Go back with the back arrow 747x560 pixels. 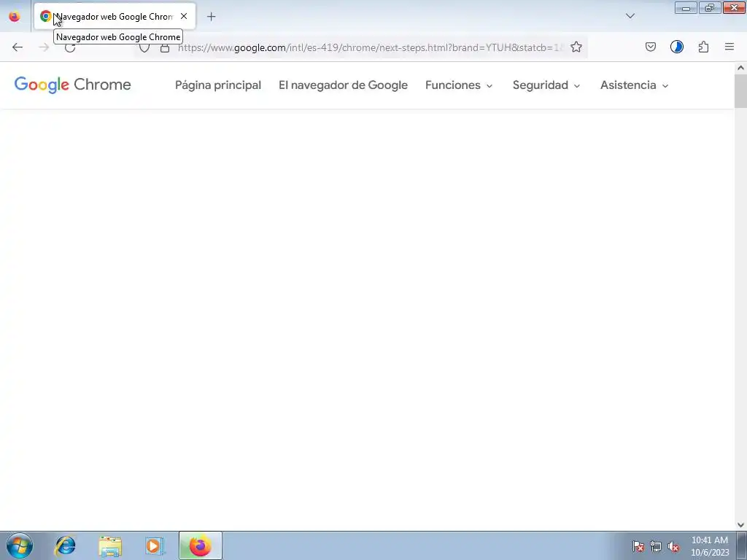click(18, 47)
